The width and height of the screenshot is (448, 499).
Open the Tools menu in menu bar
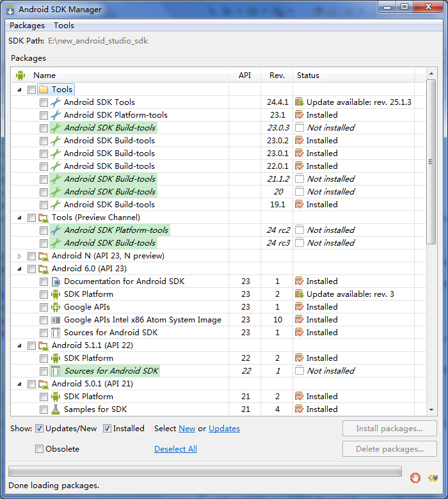(x=64, y=26)
